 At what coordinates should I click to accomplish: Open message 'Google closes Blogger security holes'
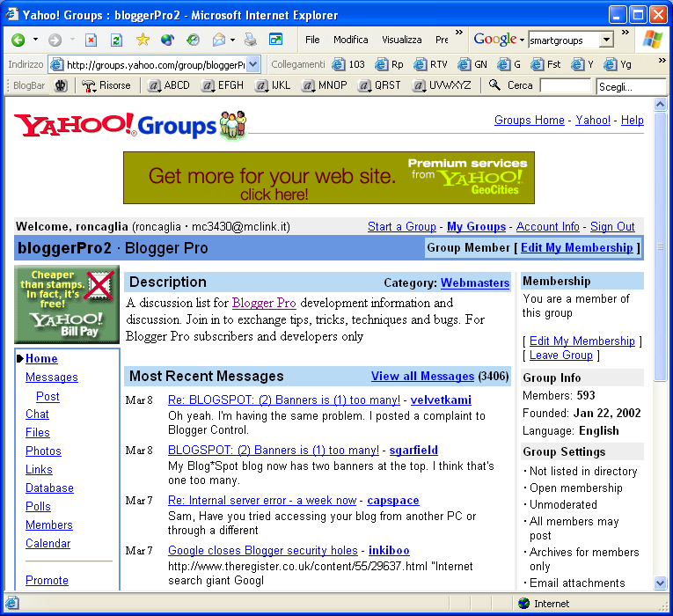(x=263, y=550)
